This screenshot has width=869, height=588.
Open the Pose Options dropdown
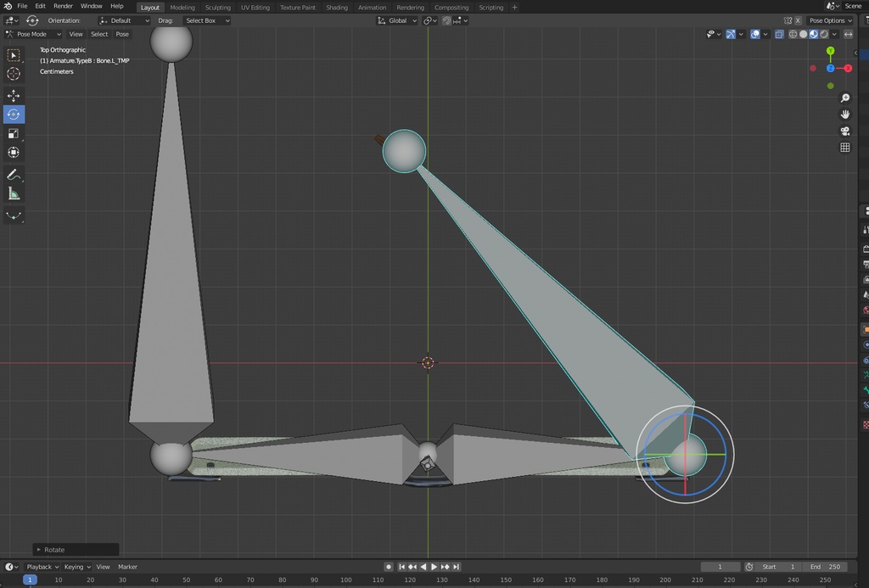pos(830,20)
